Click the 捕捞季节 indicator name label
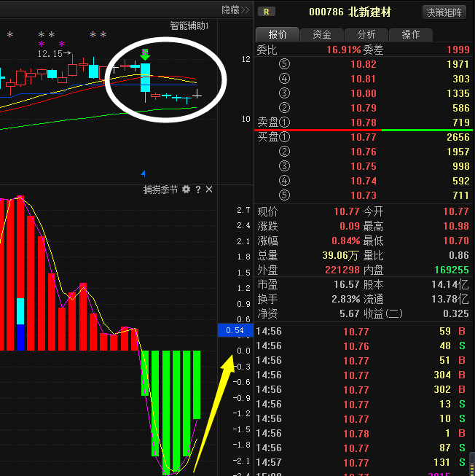Image resolution: width=475 pixels, height=476 pixels. [160, 190]
